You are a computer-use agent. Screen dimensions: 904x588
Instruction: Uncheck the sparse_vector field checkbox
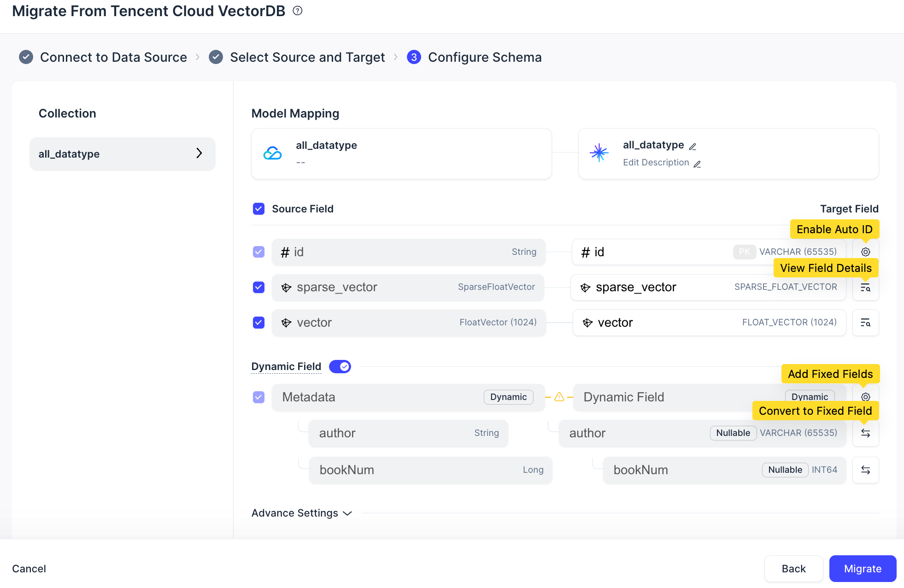[x=258, y=288]
